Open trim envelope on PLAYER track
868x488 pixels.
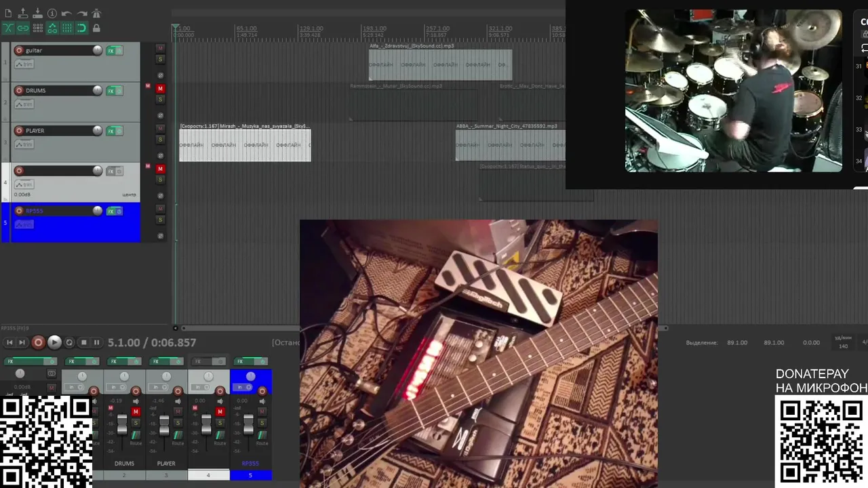pyautogui.click(x=24, y=144)
